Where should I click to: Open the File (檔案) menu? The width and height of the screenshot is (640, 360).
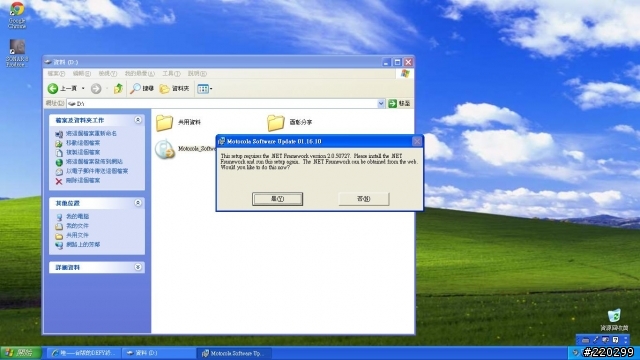click(56, 73)
